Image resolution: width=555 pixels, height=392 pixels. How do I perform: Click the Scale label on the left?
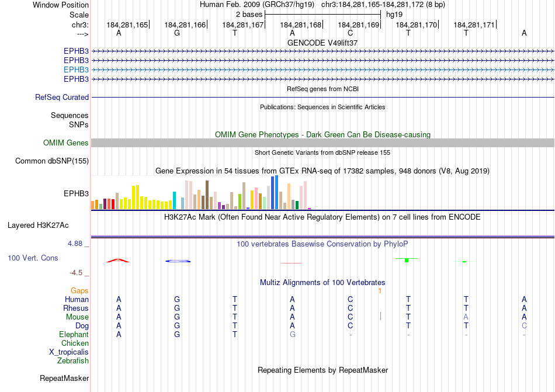79,15
